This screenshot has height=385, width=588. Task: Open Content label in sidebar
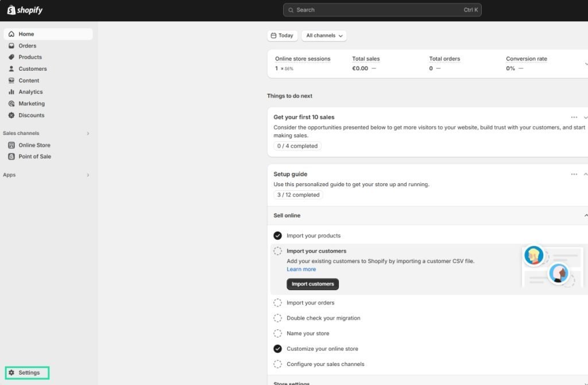point(29,80)
